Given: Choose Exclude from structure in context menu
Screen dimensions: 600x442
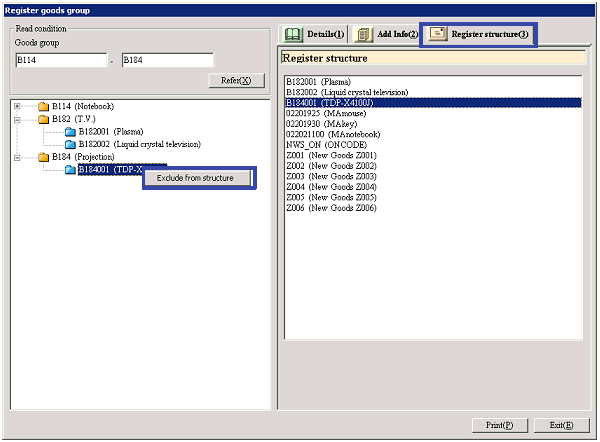Looking at the screenshot, I should point(196,178).
